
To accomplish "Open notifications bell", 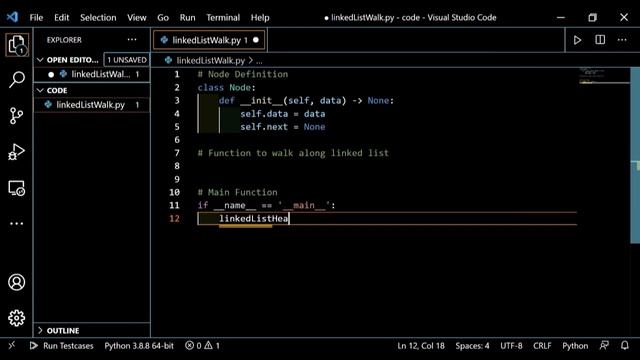I will pos(625,346).
